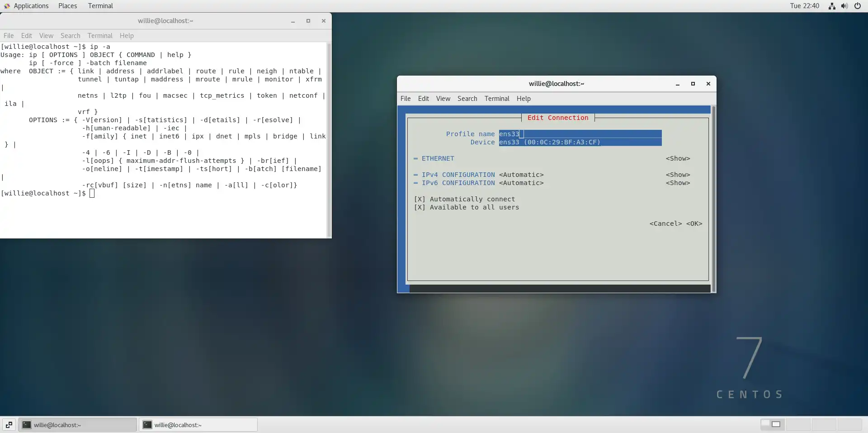The image size is (868, 433).
Task: Open File menu in Edit Connection terminal
Action: 406,99
